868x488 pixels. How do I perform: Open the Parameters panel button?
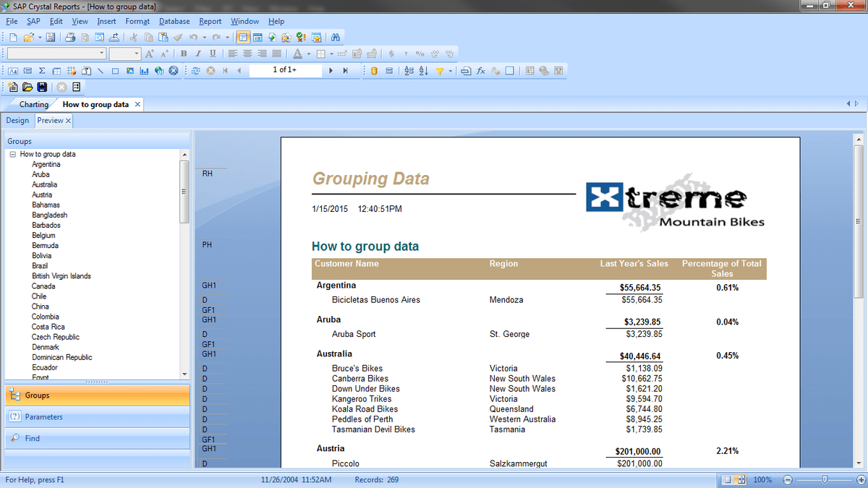(43, 417)
